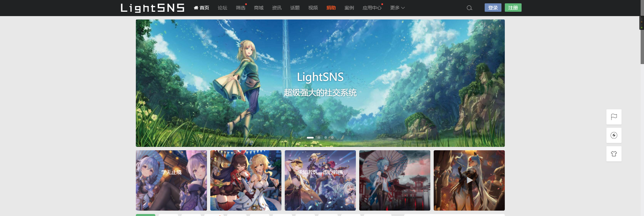The width and height of the screenshot is (644, 216).
Task: Open the 话题 topics nav item
Action: coord(295,8)
